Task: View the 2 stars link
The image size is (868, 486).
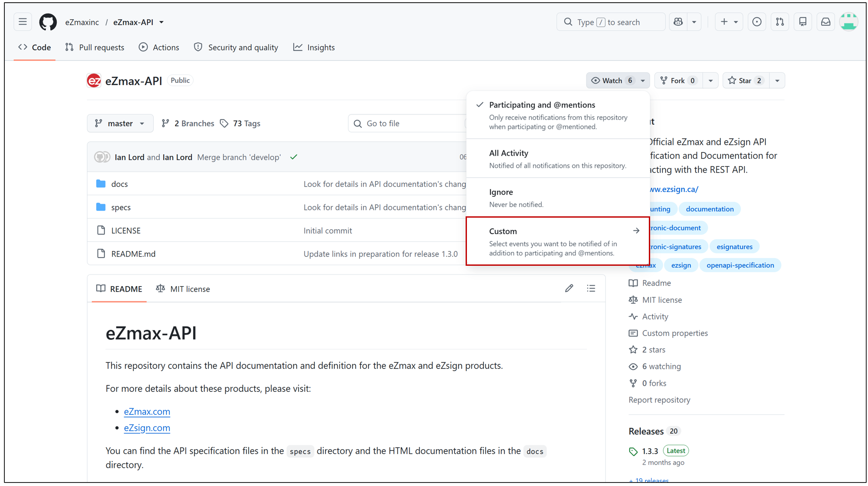Action: 647,350
